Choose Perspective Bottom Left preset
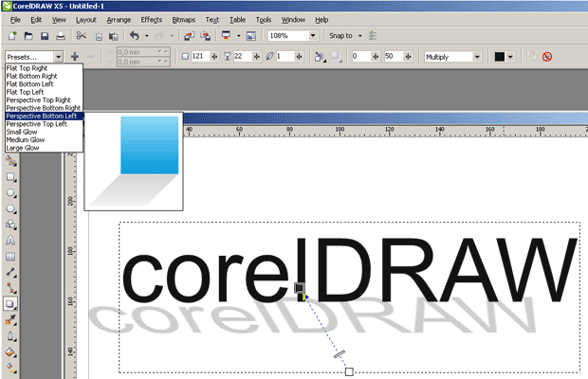 coord(44,117)
